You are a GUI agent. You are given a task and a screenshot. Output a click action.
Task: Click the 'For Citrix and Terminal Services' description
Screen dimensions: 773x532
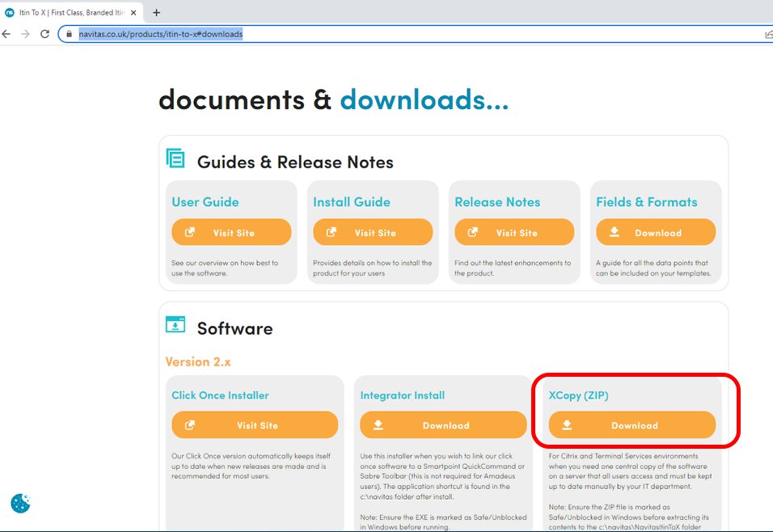tap(630, 471)
